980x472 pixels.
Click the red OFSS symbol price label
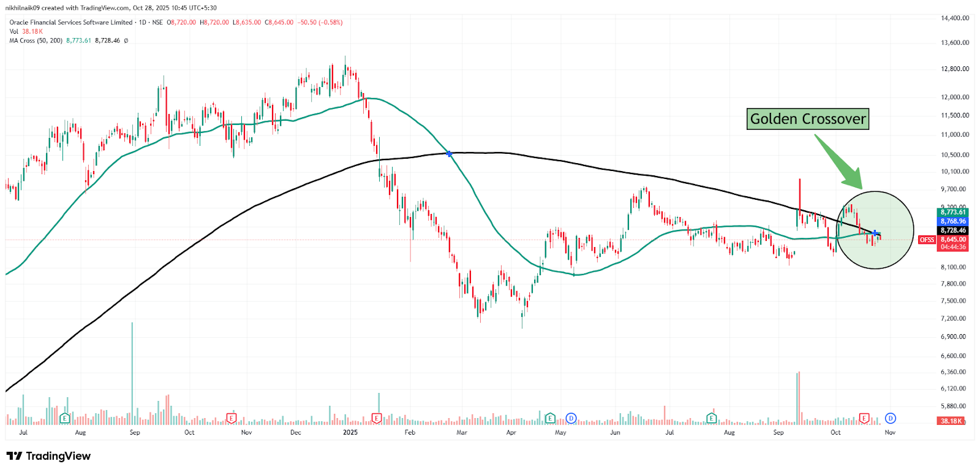(x=927, y=240)
